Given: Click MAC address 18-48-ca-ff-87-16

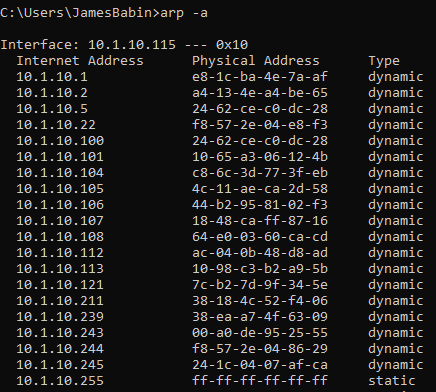Looking at the screenshot, I should pos(260,221).
